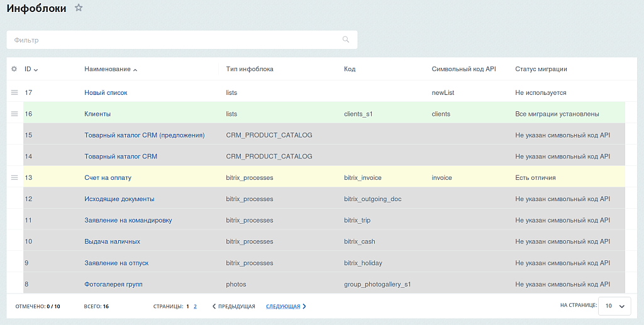
Task: Open row actions menu for Клиенты row
Action: click(x=14, y=114)
